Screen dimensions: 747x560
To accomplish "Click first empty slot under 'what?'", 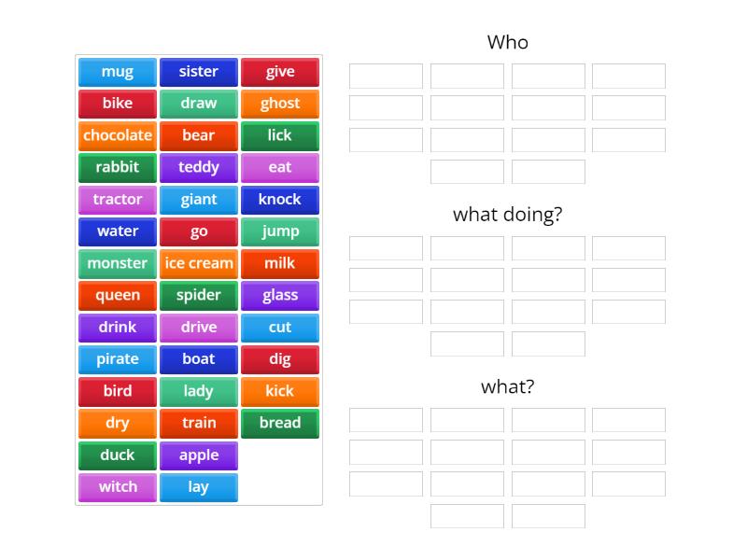I will (386, 420).
